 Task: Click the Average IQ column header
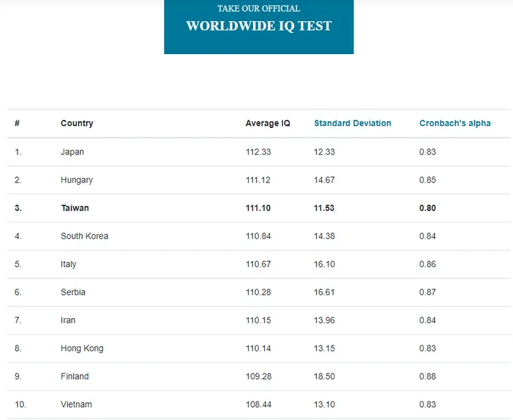click(267, 123)
